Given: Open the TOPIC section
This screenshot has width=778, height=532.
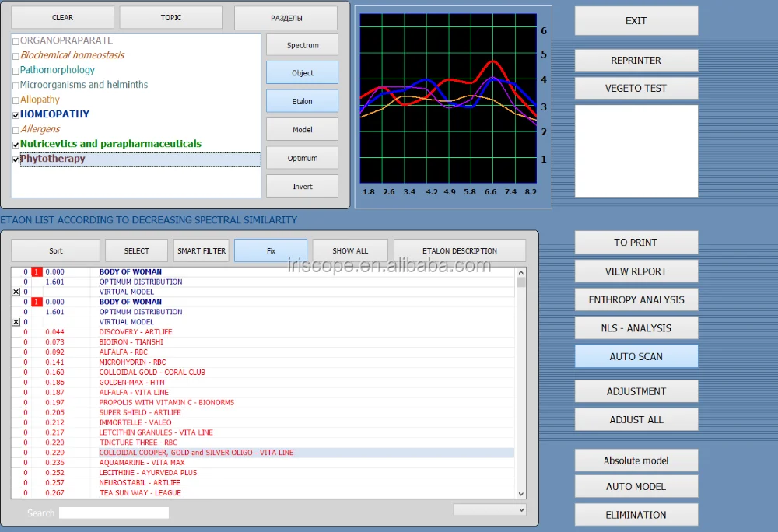Looking at the screenshot, I should coord(170,17).
